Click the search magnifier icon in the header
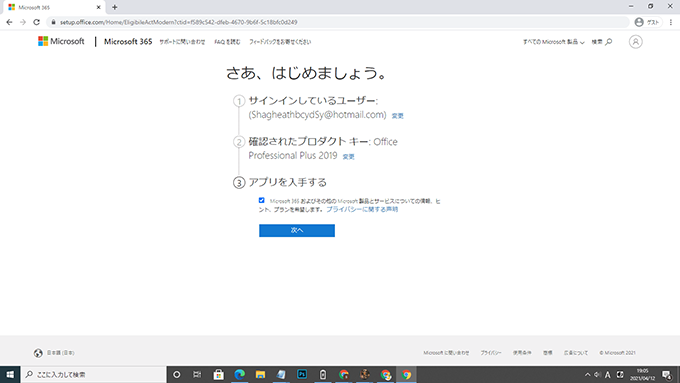680x383 pixels. point(608,42)
